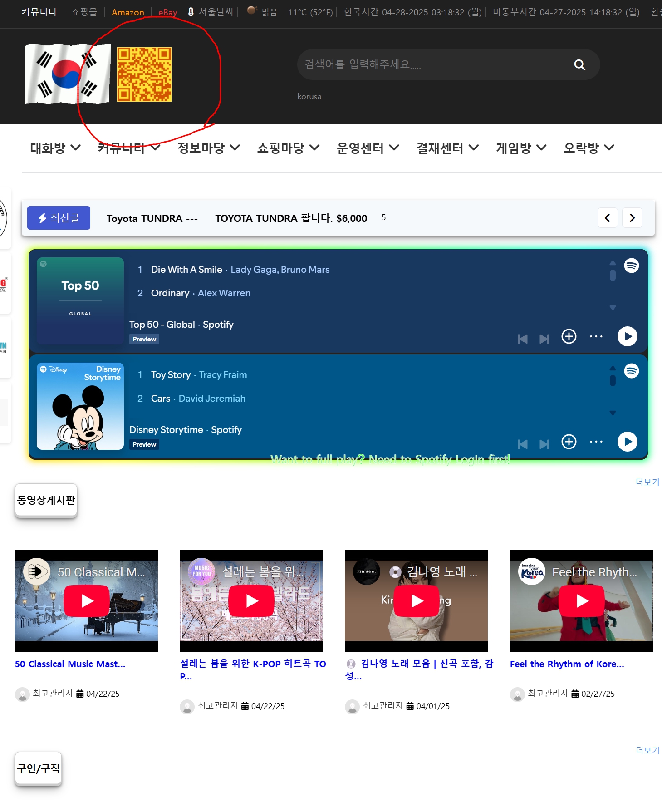
Task: Click the search magnifier icon
Action: point(579,65)
